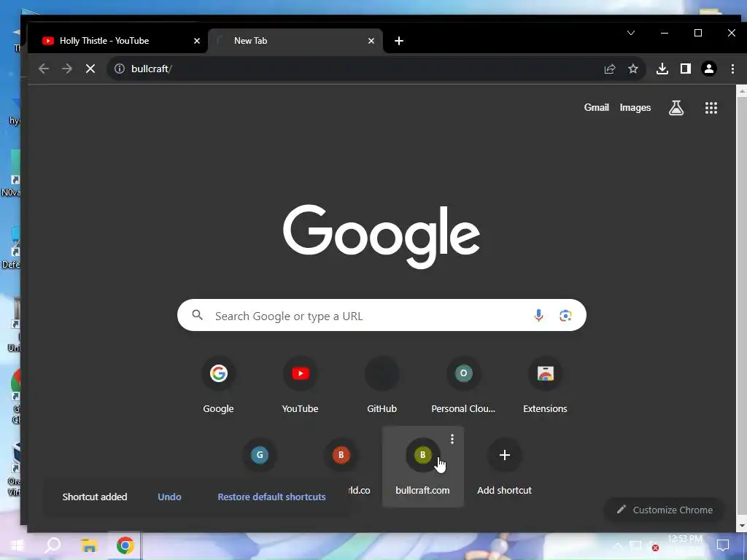Screen dimensions: 747x560
Task: Open Customize Chrome
Action: 664,510
